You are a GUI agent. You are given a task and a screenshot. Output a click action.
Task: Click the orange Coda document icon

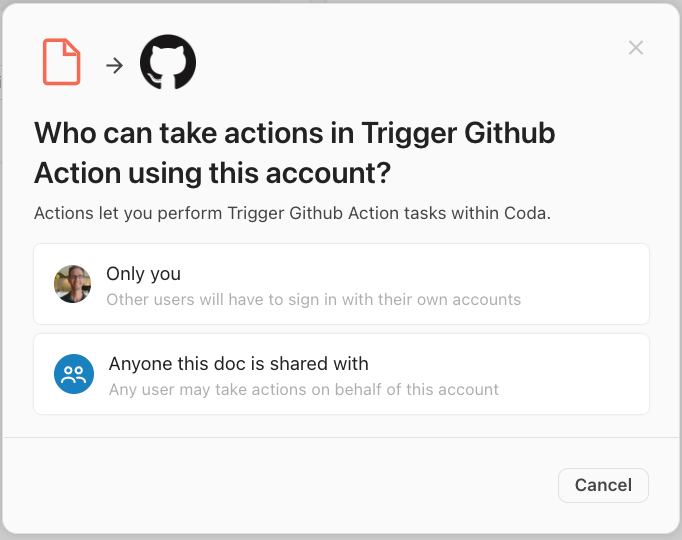coord(61,62)
